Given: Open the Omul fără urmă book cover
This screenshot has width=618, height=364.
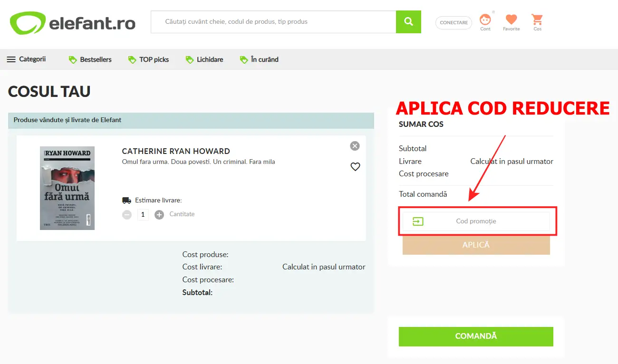Looking at the screenshot, I should click(x=67, y=188).
